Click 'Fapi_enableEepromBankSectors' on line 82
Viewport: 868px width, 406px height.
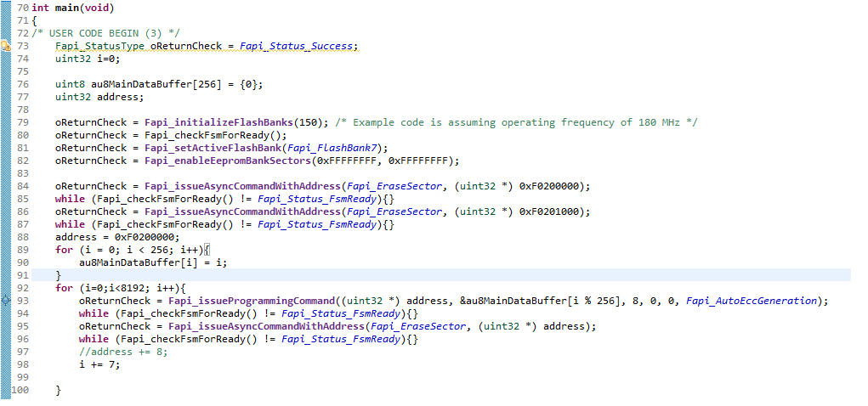tap(228, 161)
